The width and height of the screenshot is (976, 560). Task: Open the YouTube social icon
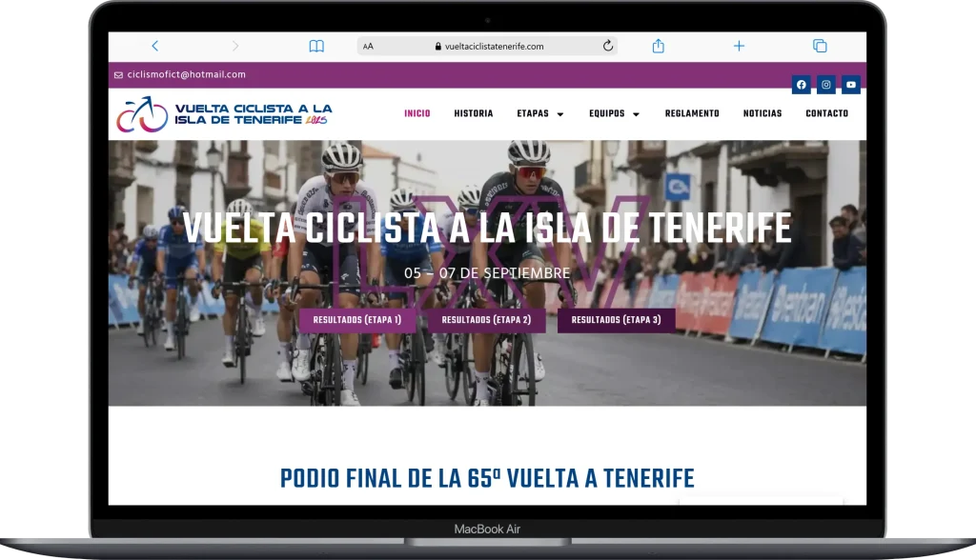[x=851, y=85]
